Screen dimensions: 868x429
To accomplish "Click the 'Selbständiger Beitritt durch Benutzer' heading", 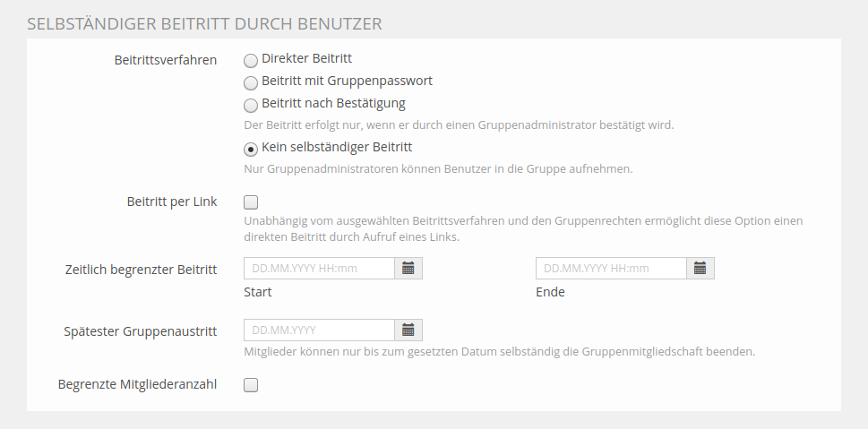I will coord(205,24).
